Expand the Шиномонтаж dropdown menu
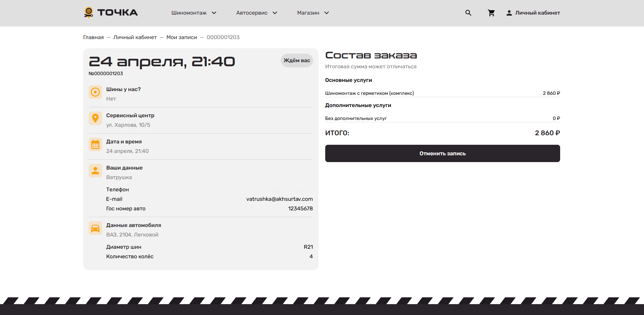Screen dimensions: 644x315 click(x=194, y=13)
